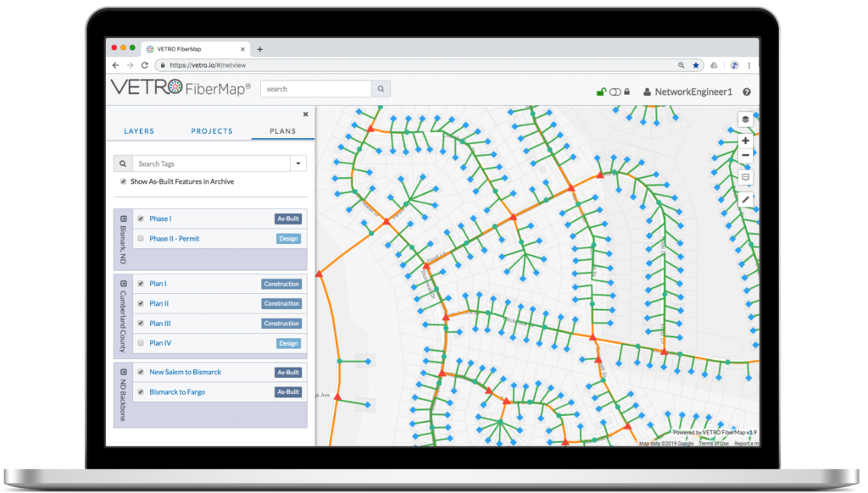This screenshot has width=868, height=493.
Task: Open the Terms of Use link
Action: coord(714,443)
